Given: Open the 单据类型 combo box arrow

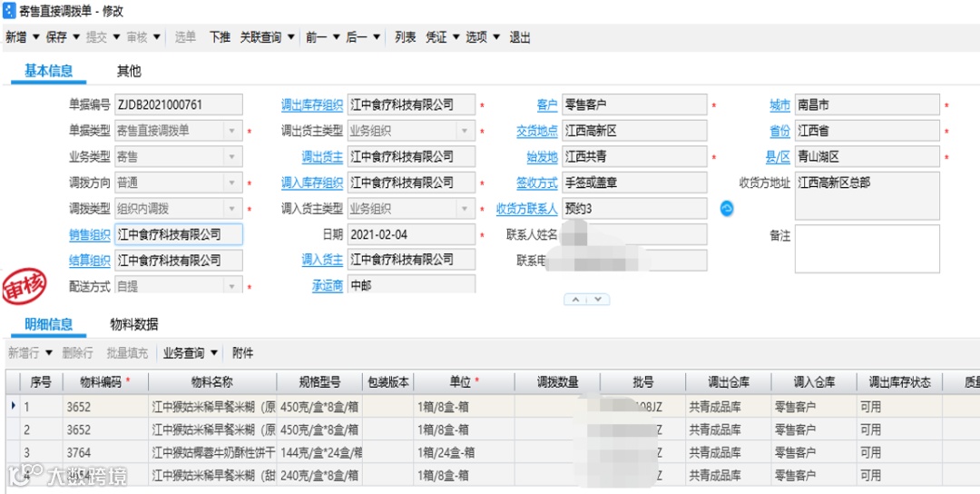Looking at the screenshot, I should pos(232,132).
